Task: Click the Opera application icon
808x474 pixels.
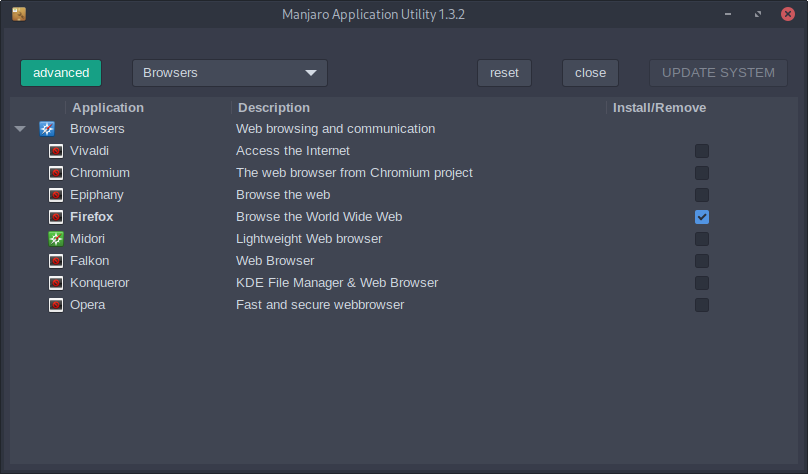Action: pyautogui.click(x=56, y=305)
